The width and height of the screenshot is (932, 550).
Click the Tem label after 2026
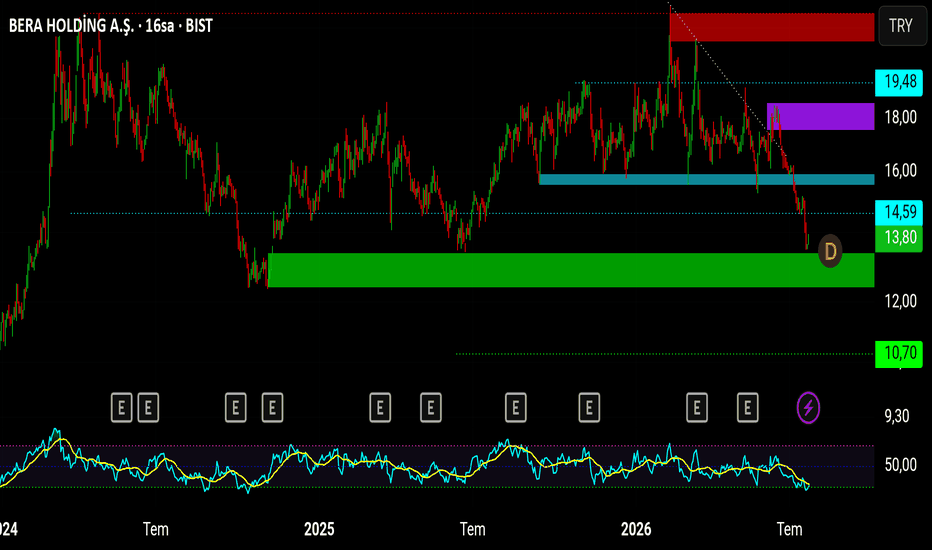point(789,529)
